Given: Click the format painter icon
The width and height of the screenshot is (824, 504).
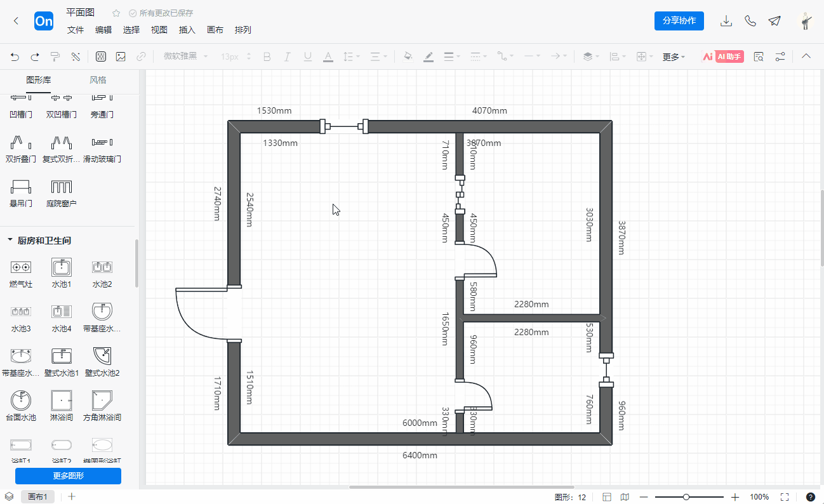Looking at the screenshot, I should coord(55,56).
